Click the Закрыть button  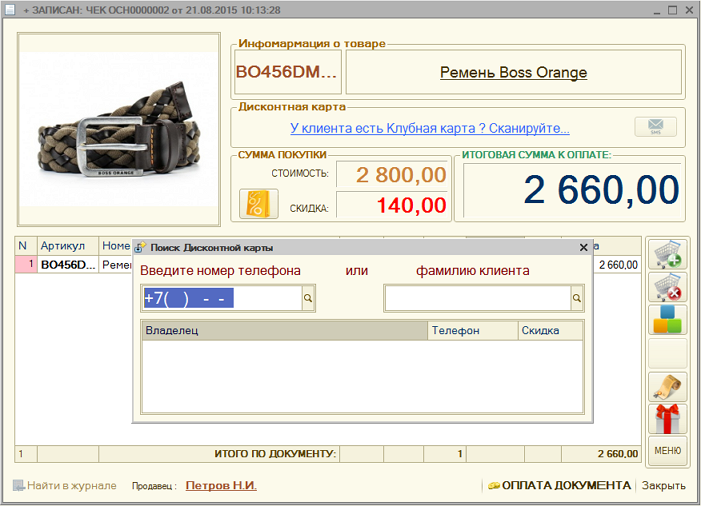click(x=663, y=485)
